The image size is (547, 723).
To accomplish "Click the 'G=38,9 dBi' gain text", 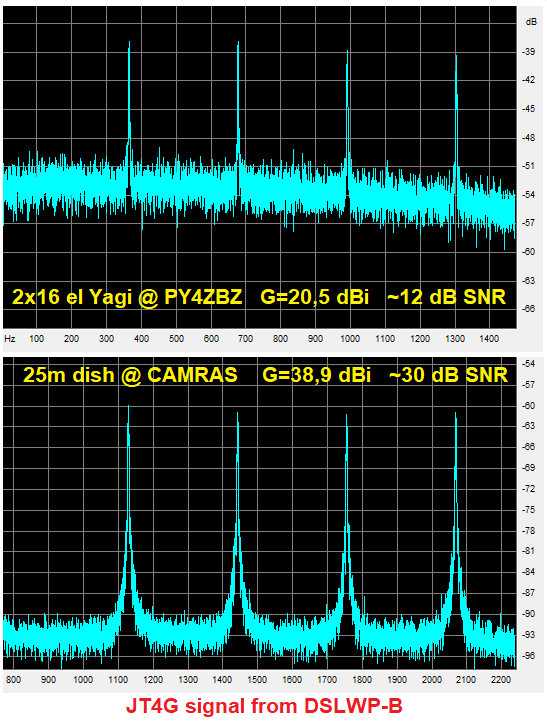I will (316, 375).
